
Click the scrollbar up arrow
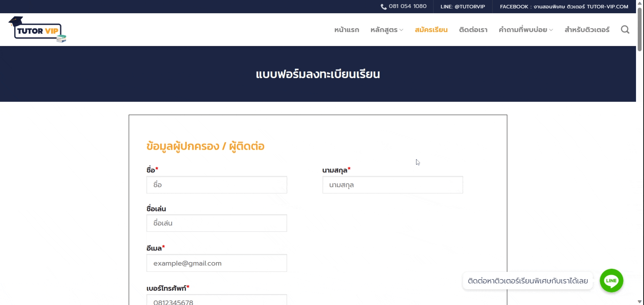click(639, 3)
